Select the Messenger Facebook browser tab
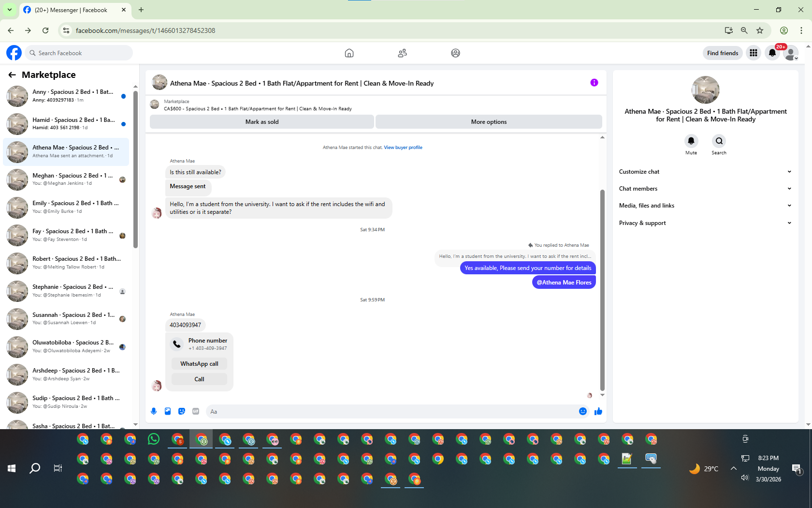 (75, 10)
